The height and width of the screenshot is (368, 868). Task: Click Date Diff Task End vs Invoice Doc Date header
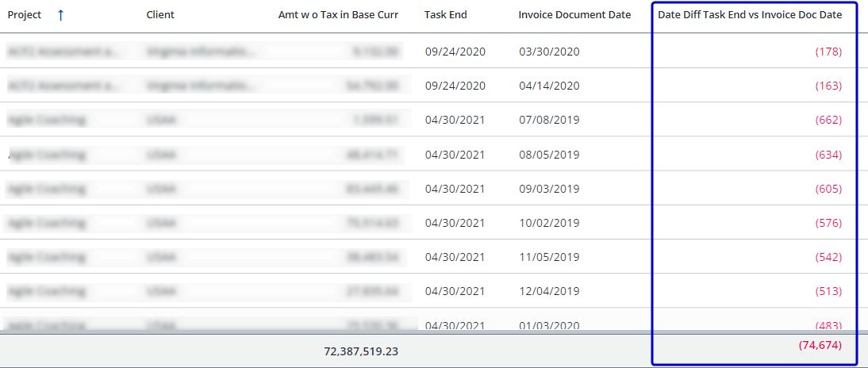(750, 15)
